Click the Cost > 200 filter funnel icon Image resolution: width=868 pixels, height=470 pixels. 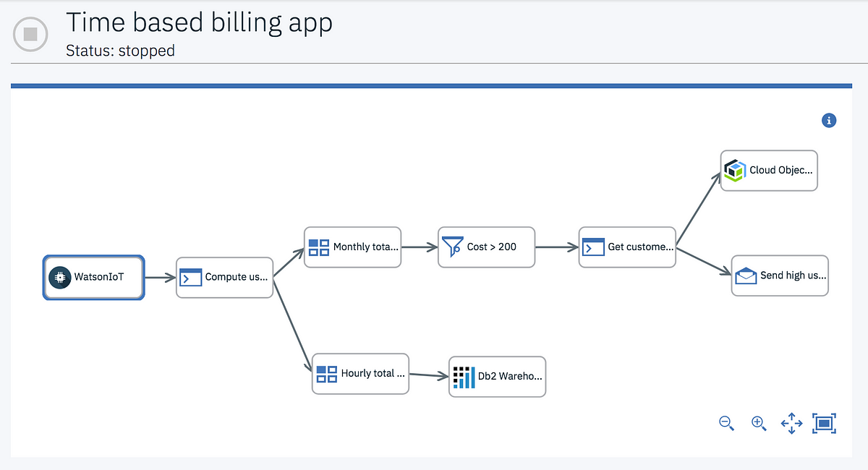pyautogui.click(x=452, y=247)
